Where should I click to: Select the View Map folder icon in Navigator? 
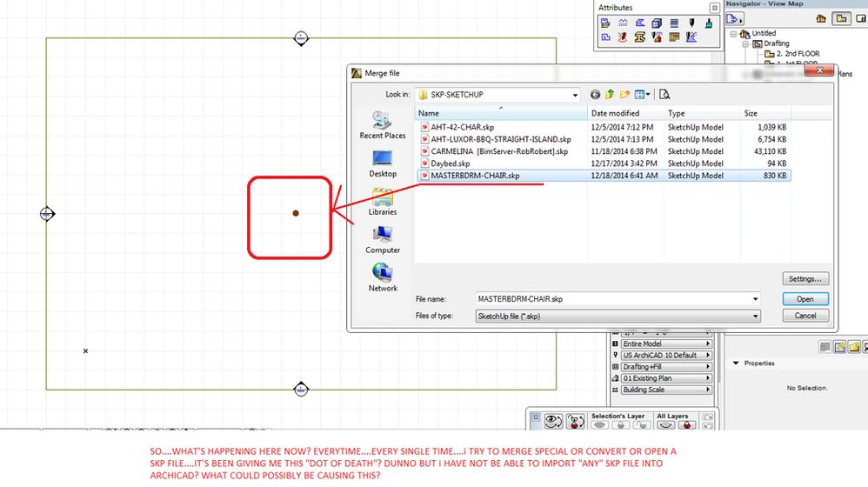click(x=841, y=19)
